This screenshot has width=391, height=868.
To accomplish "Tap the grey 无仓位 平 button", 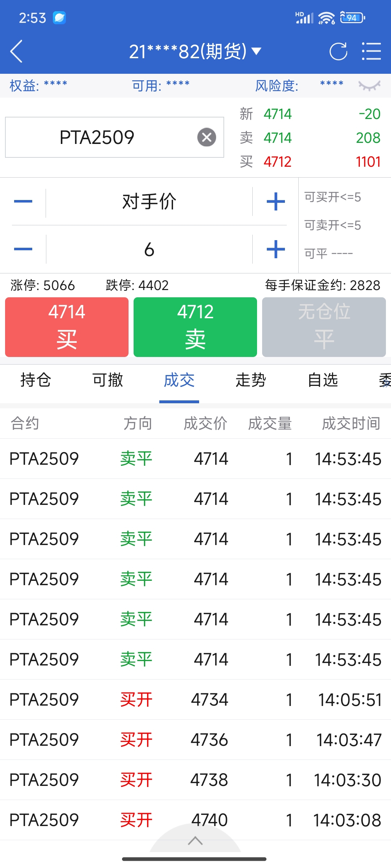I will click(x=324, y=327).
